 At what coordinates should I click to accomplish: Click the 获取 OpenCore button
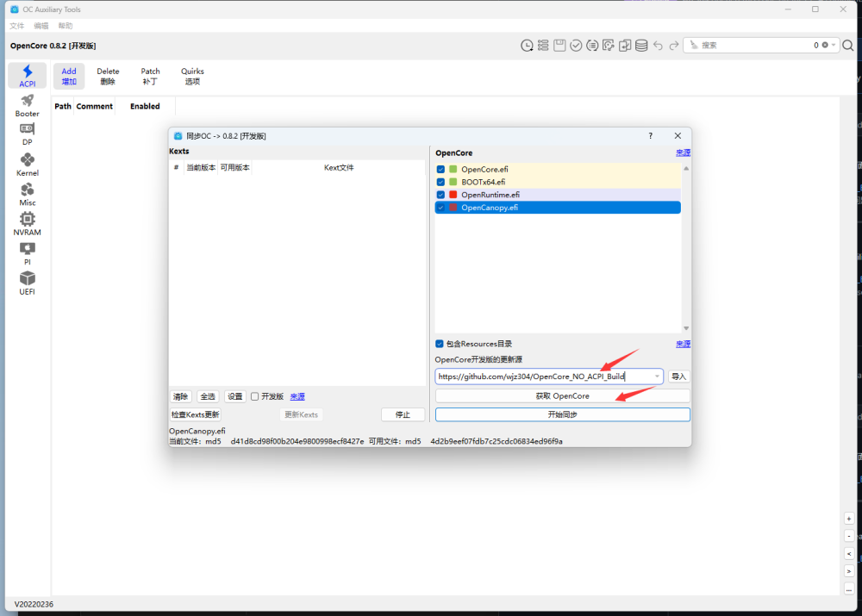(562, 395)
